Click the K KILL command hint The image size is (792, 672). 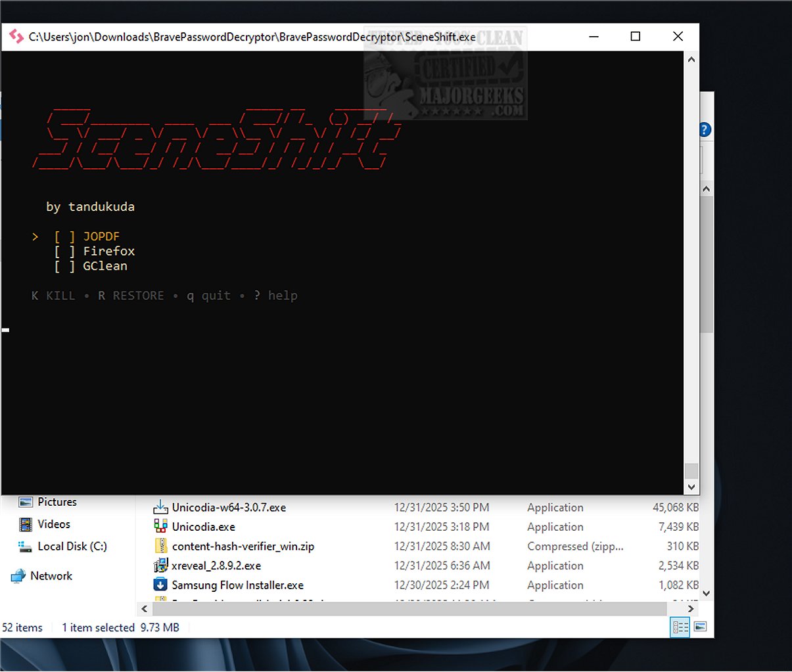[x=53, y=296]
